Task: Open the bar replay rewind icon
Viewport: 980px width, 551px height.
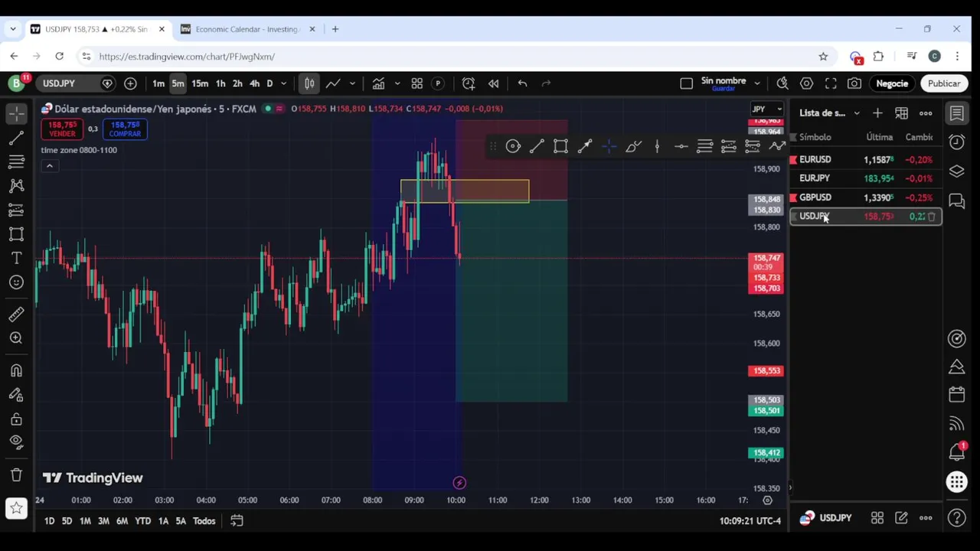Action: tap(494, 83)
